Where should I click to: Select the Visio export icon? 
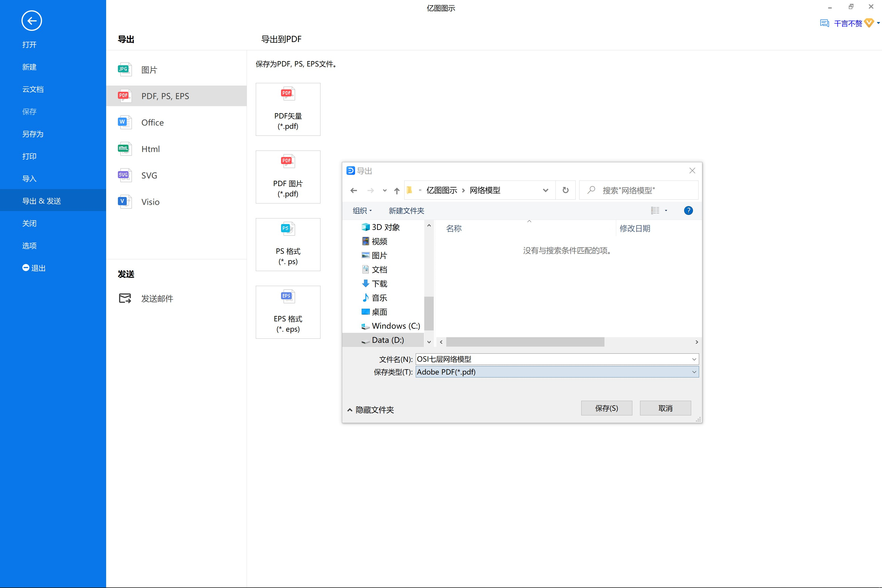pos(124,202)
